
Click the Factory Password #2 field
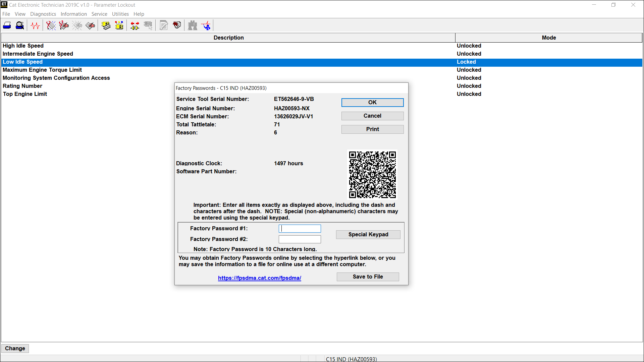[x=300, y=239]
